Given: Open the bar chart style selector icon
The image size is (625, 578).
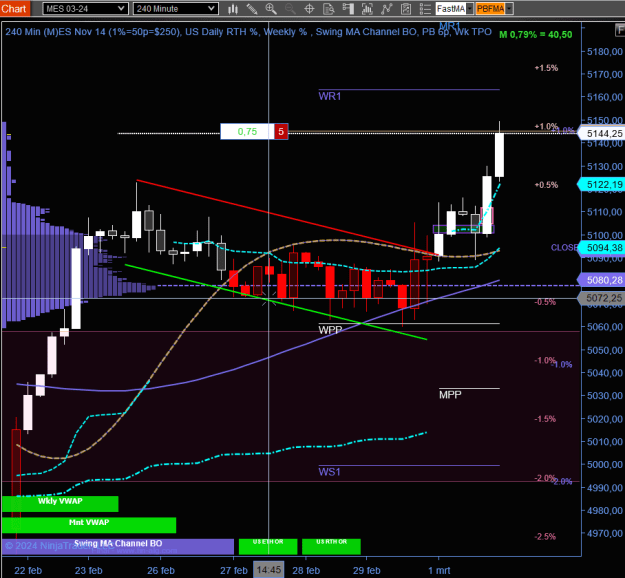Looking at the screenshot, I should point(233,9).
